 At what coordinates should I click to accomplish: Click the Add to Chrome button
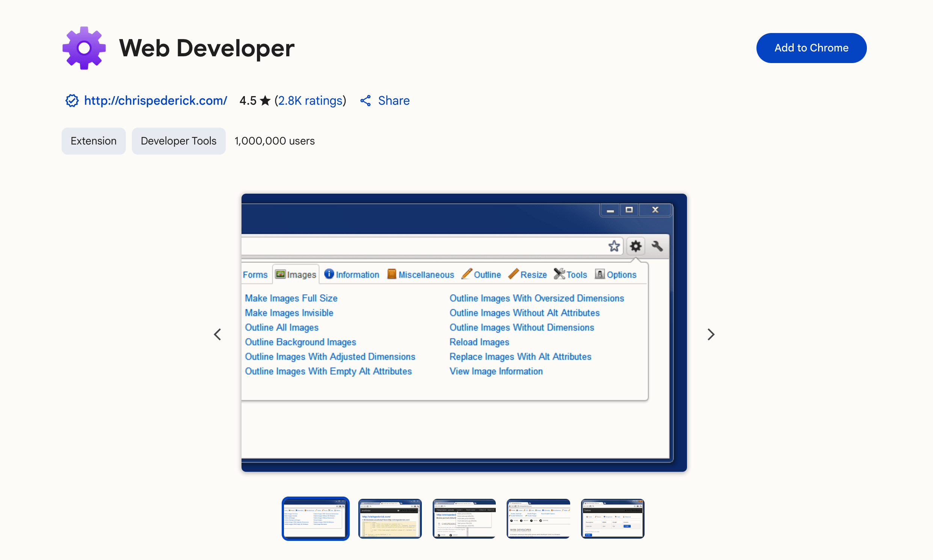point(811,48)
